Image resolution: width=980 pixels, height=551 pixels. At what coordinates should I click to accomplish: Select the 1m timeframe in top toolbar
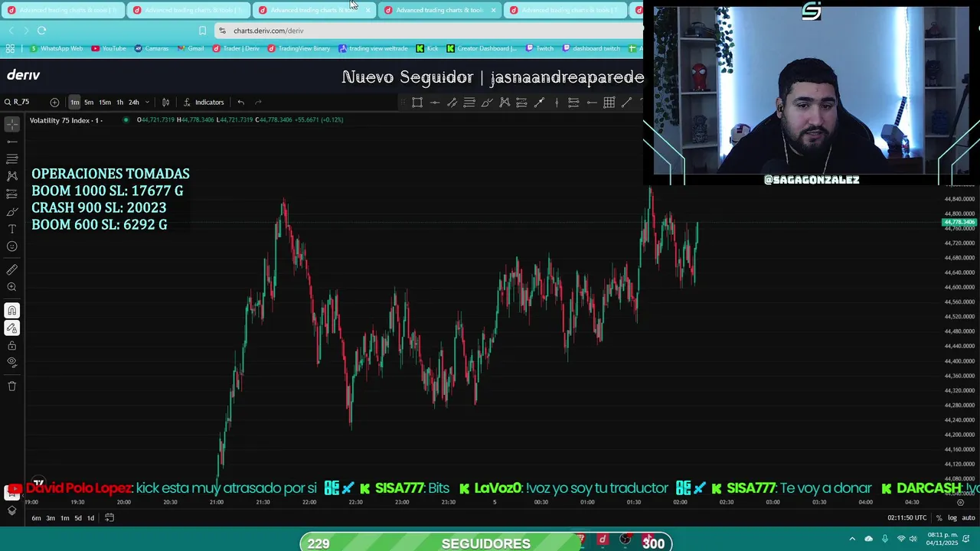(x=74, y=102)
